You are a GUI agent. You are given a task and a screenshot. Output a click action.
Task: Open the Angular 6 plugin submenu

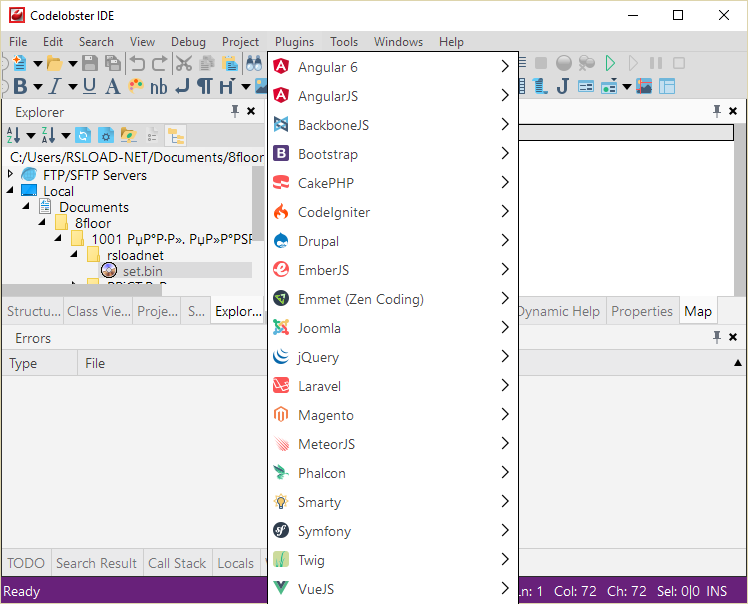coord(393,67)
